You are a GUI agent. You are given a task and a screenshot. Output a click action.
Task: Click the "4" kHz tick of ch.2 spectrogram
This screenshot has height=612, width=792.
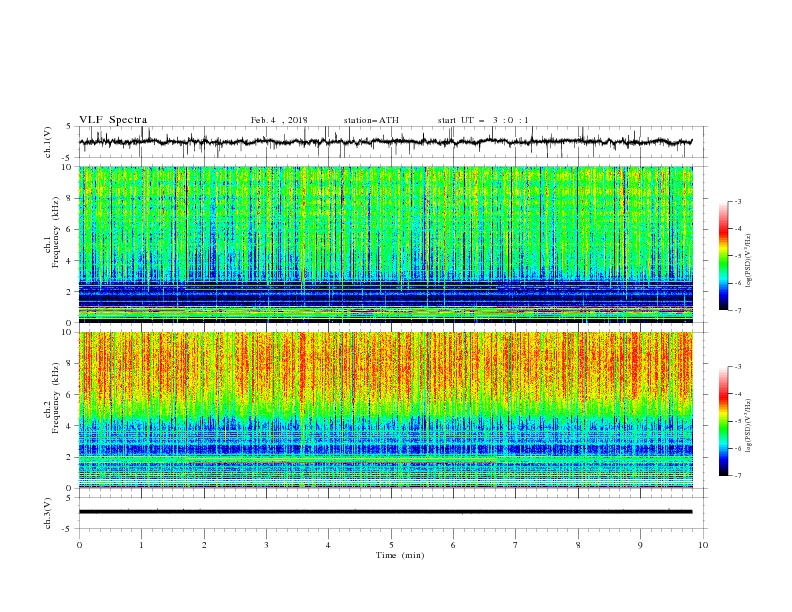[70, 426]
